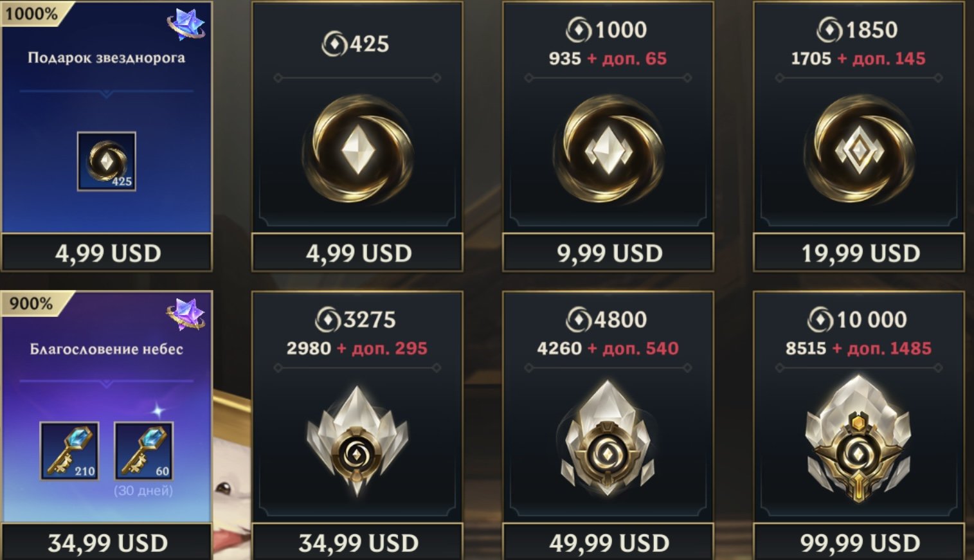974x560 pixels.
Task: Purchase the 19,99 USD core pack
Action: 859,253
